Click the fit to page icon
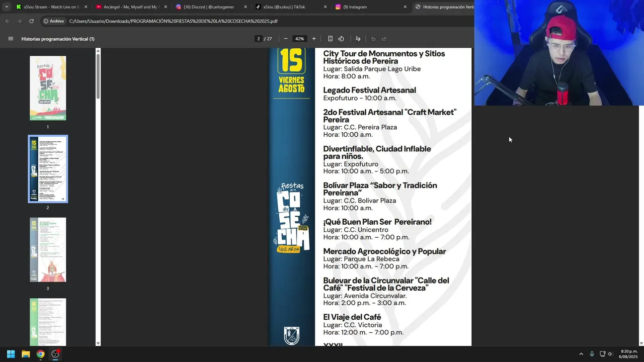Viewport: 644px width, 362px height. tap(330, 39)
